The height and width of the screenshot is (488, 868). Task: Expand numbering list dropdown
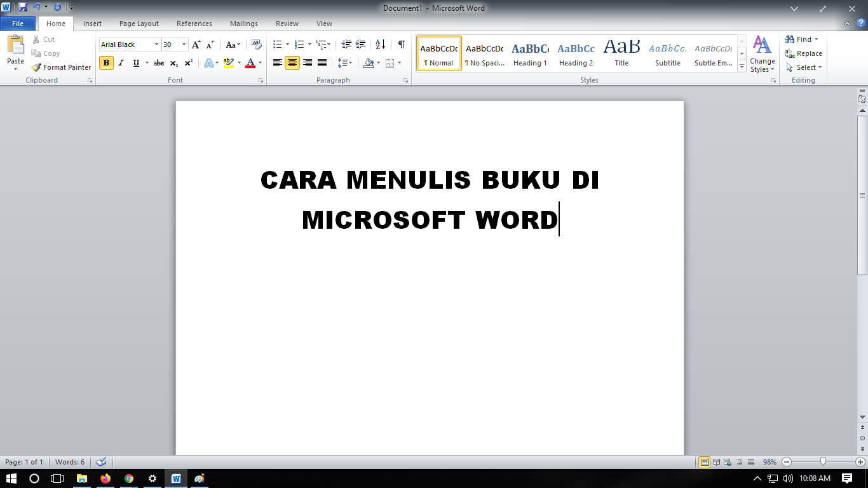[x=309, y=44]
